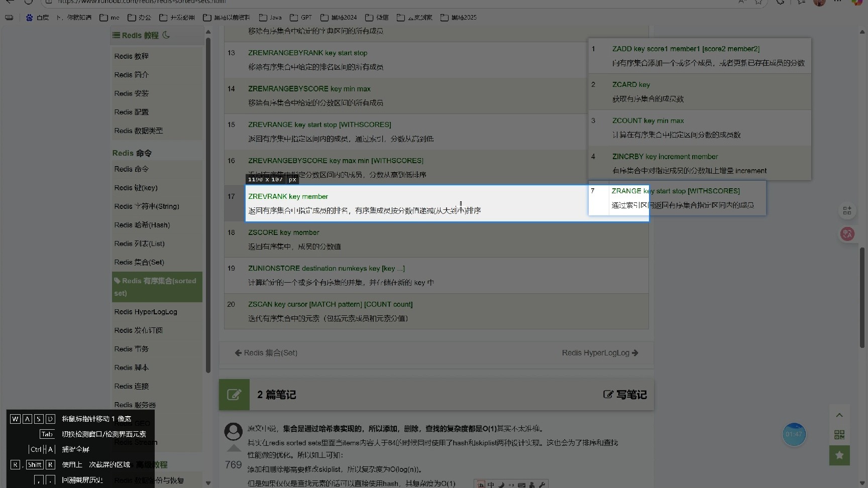Open Redis 连接 sidebar link
The width and height of the screenshot is (868, 488).
point(131,386)
